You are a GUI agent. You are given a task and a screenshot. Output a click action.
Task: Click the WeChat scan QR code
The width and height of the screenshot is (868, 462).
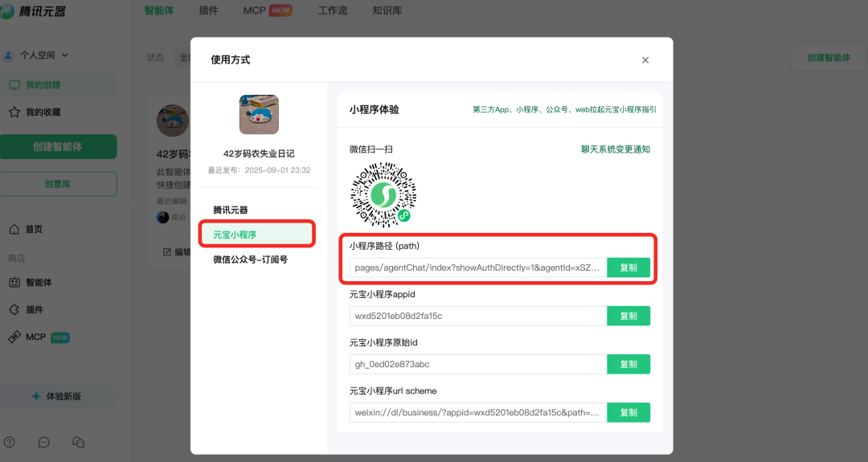pyautogui.click(x=383, y=194)
